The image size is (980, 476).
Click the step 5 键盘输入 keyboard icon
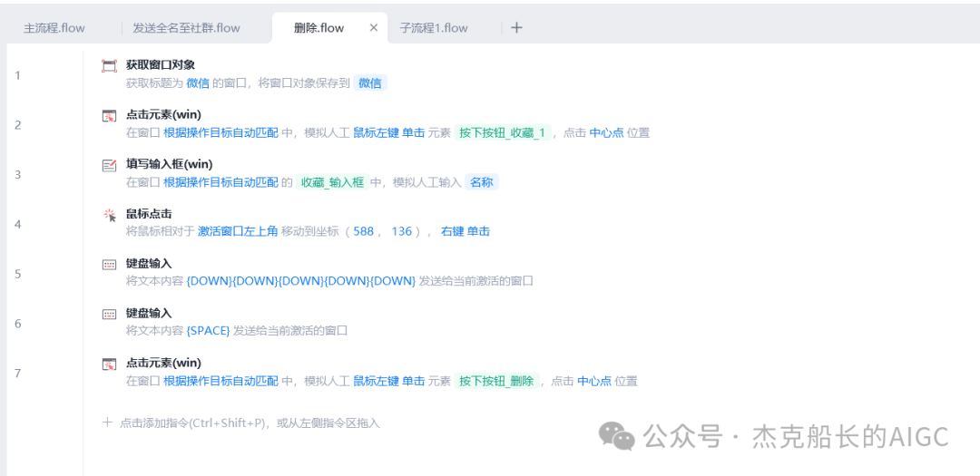coord(110,264)
